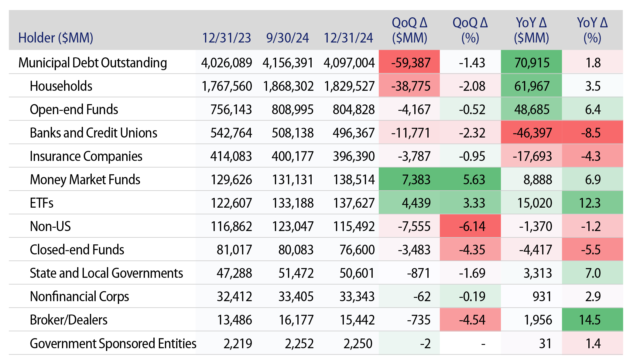
Task: Click the red -59,387 QoQ cell
Action: point(410,63)
